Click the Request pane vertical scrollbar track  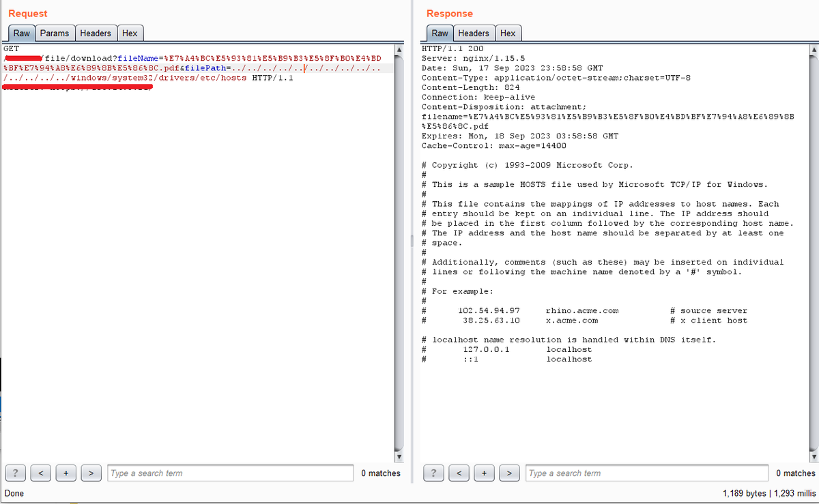[x=399, y=252]
